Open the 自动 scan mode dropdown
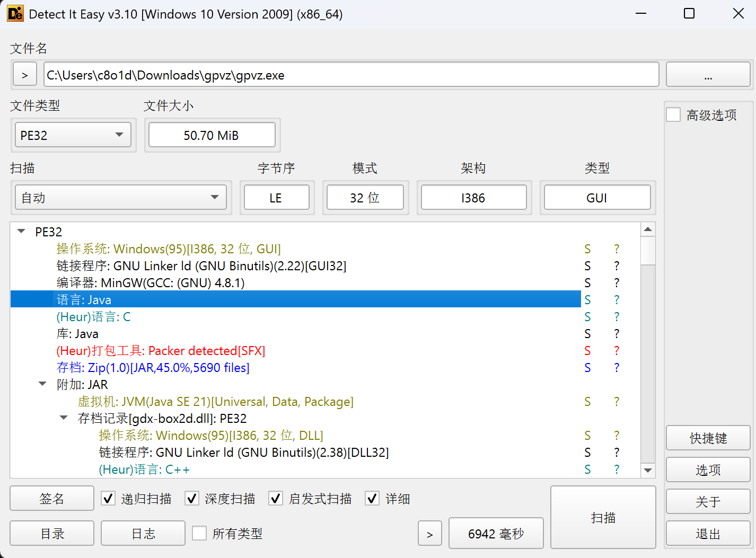The width and height of the screenshot is (756, 558). [121, 198]
